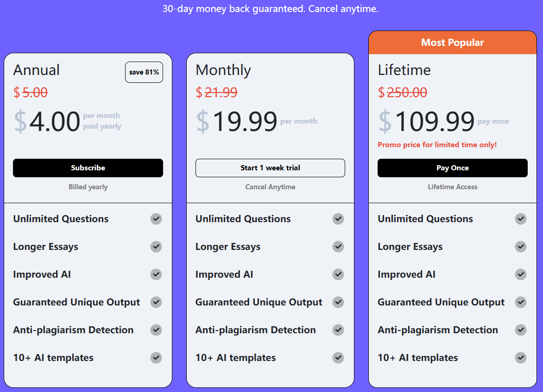Click Annual Unlimited Questions checkmark icon
Screen dimensions: 543x392
tap(156, 219)
